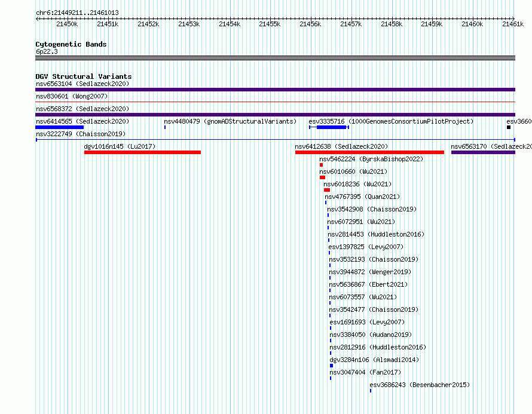Click the nsv3532193 (Chaisson2019) label
Viewport: 532px width, 414px height.
pos(374,259)
